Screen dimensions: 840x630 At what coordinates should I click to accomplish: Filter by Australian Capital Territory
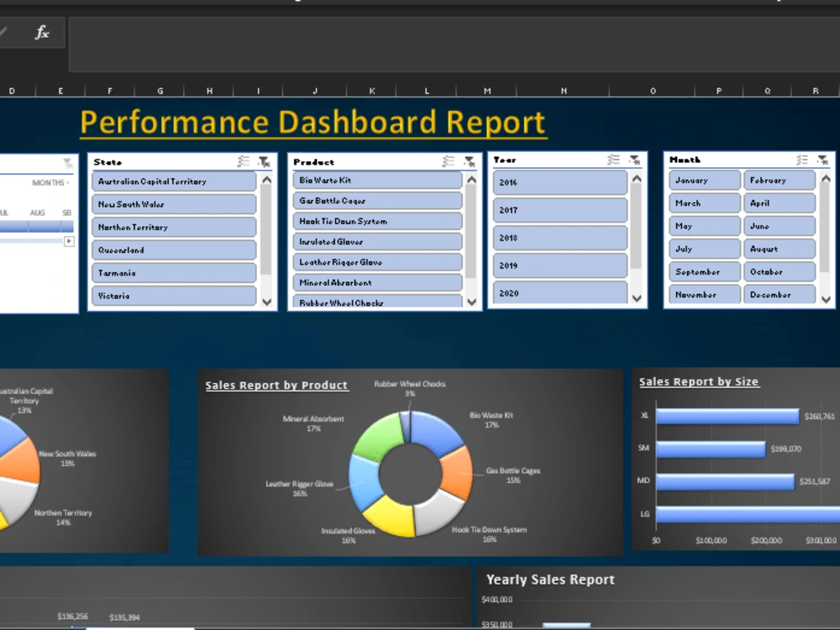174,181
